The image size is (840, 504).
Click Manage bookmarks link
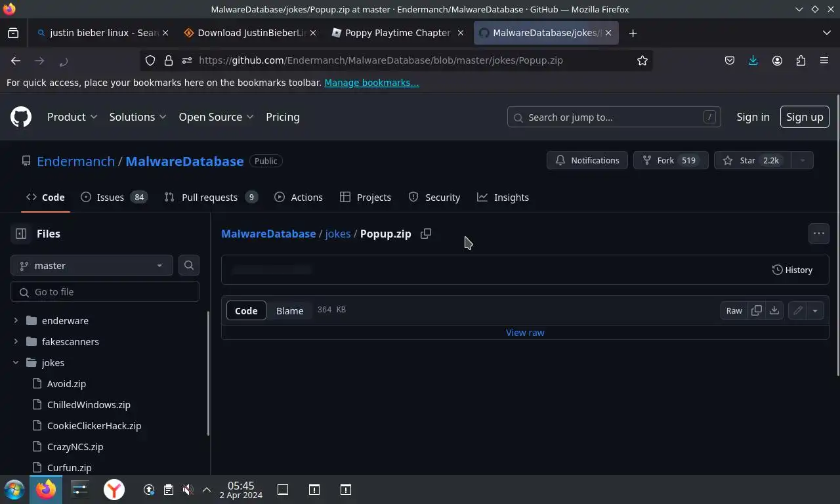(371, 83)
